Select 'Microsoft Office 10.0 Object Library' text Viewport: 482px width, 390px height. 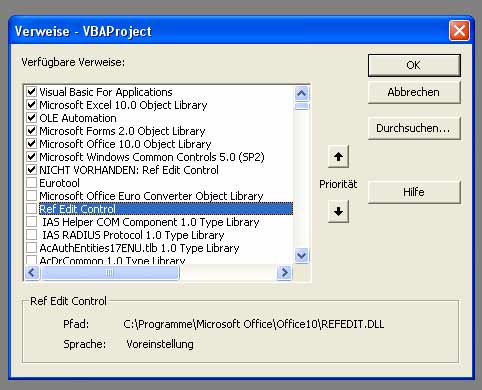pos(125,144)
